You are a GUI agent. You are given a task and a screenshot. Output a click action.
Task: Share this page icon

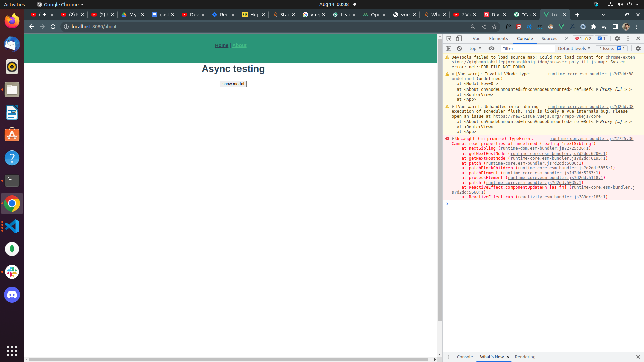[483, 27]
